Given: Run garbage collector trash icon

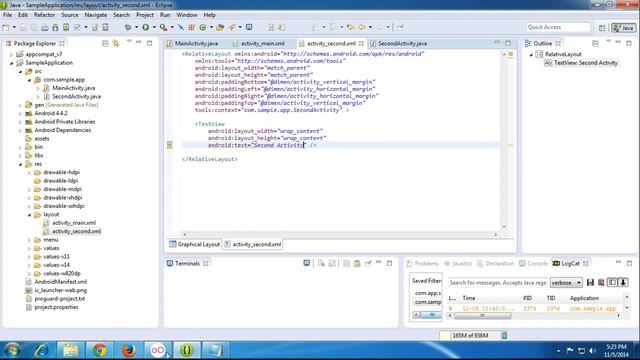Looking at the screenshot, I should pos(504,336).
